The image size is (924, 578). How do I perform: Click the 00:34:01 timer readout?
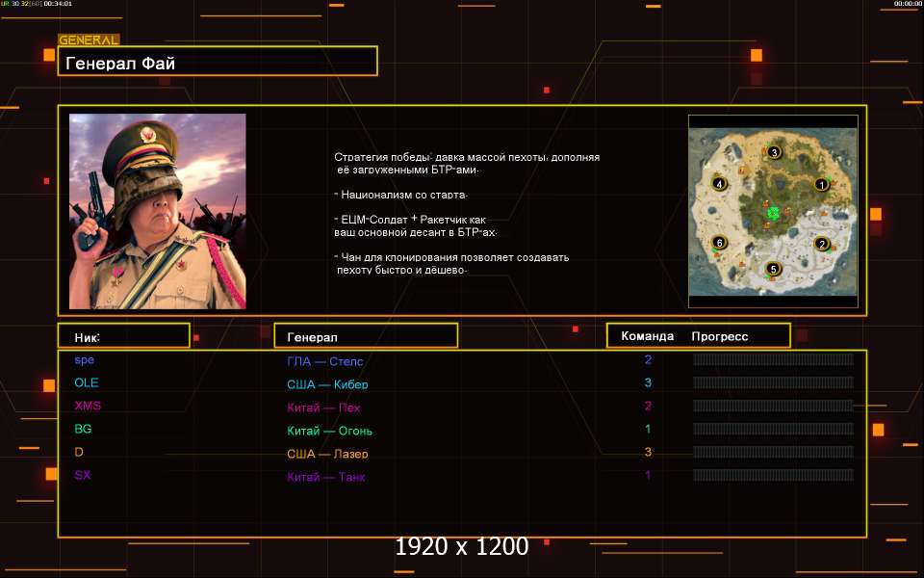click(x=58, y=4)
